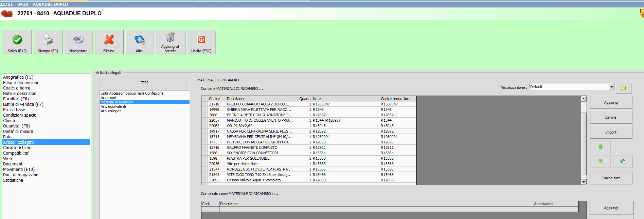Viewport: 644px width, 219px height.
Task: Click the Descrizione column header in parts table
Action: pos(260,99)
